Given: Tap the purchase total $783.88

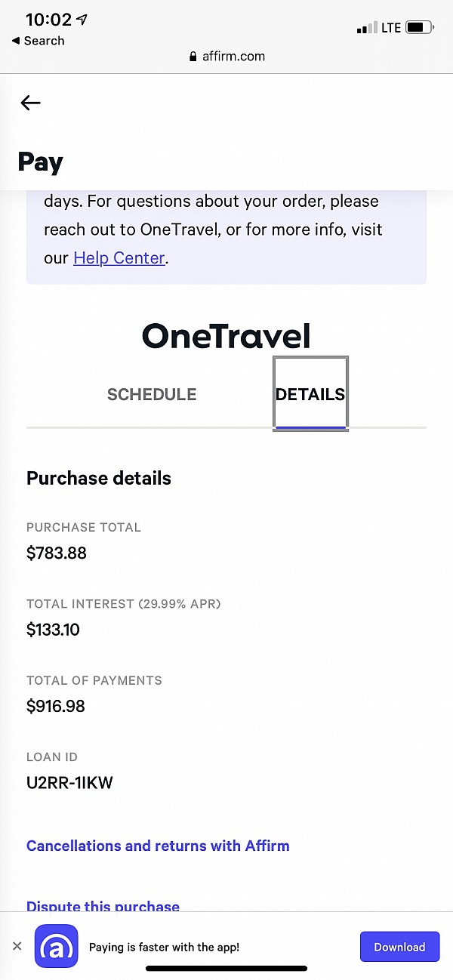Looking at the screenshot, I should click(57, 553).
